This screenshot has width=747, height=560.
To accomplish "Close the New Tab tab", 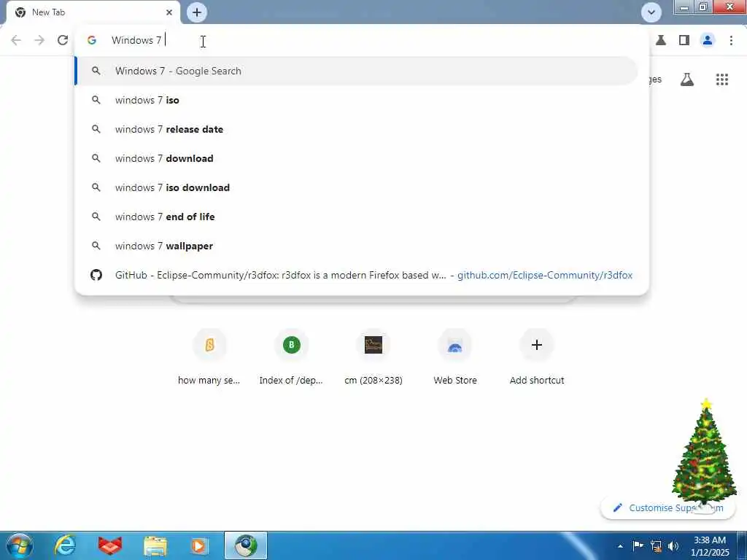I will tap(169, 12).
